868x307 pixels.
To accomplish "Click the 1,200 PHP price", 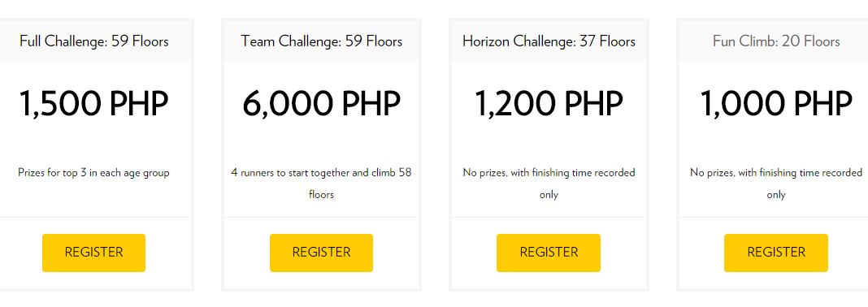I will pos(549,103).
